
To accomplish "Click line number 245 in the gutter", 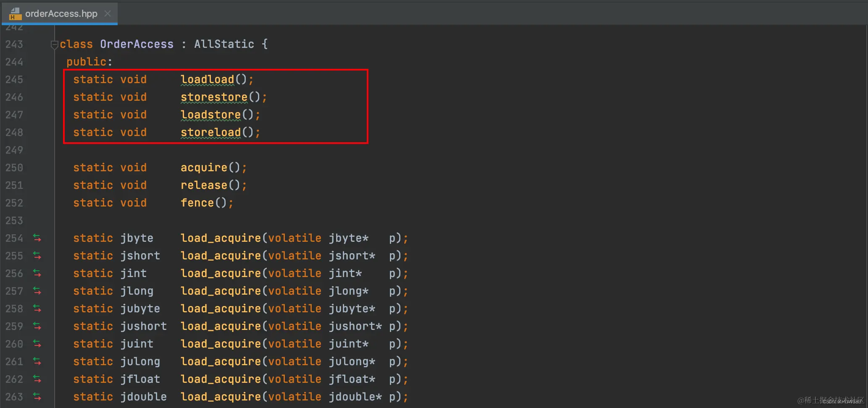I will 14,79.
